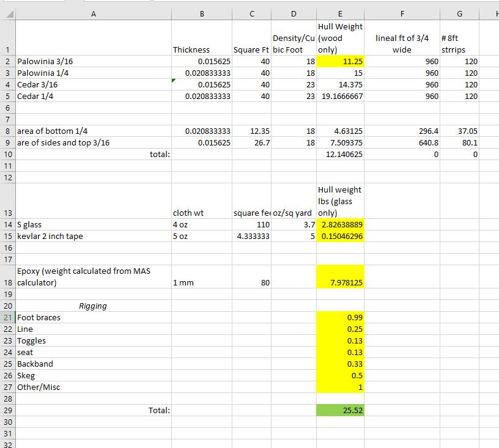499x448 pixels.
Task: Click the Epoxy MAS calculator cell
Action: (x=94, y=277)
